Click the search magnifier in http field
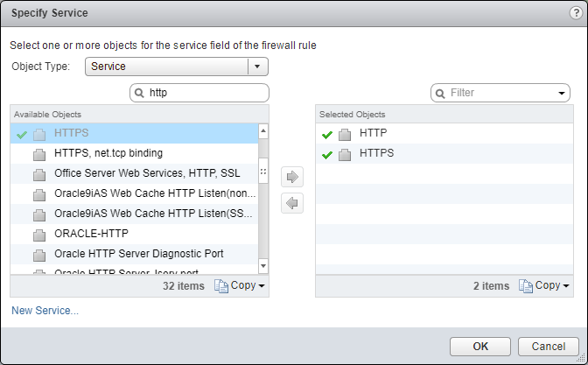This screenshot has width=588, height=365. [x=140, y=93]
